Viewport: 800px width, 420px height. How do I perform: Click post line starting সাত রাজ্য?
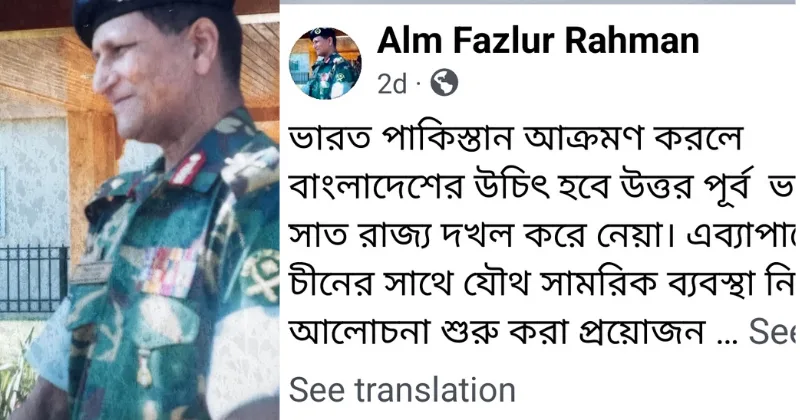[542, 235]
